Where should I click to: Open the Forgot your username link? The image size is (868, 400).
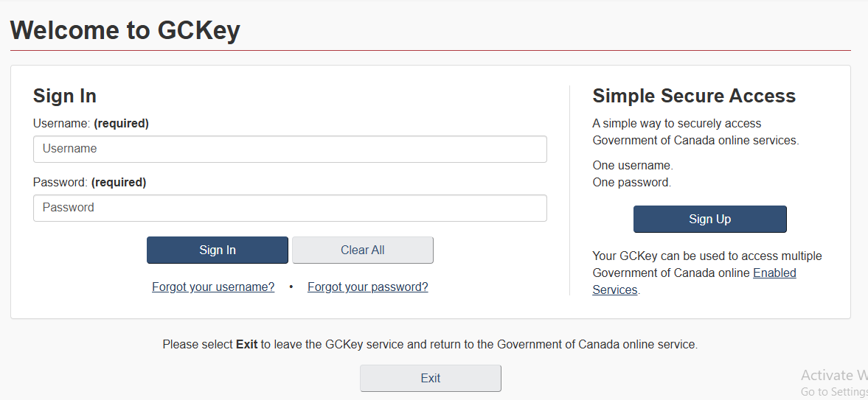tap(213, 287)
